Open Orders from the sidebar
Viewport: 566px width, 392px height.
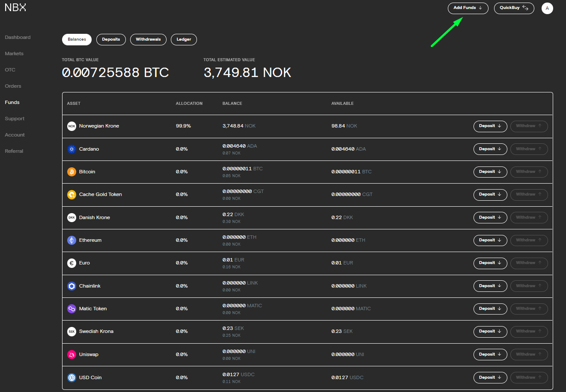[x=13, y=86]
